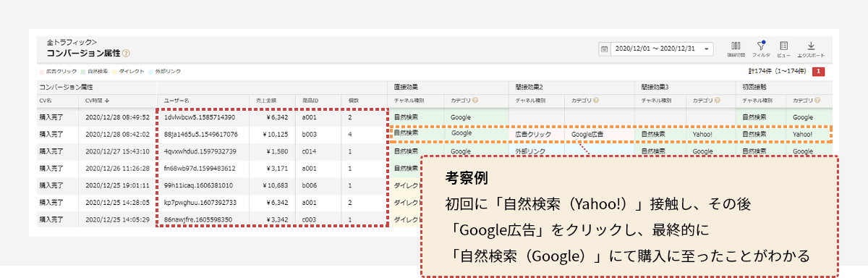Click the 初回接触 group header
This screenshot has width=868, height=278.
(x=755, y=87)
